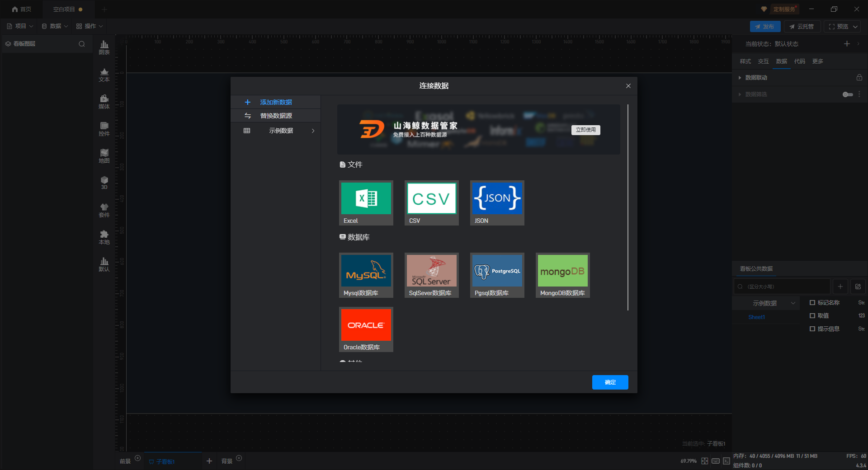Click the 发布 publish button

pos(765,27)
